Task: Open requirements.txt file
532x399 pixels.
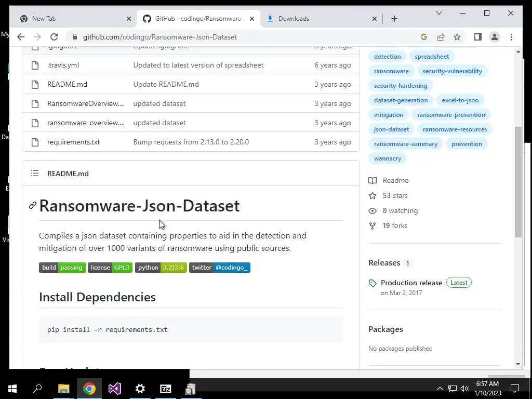Action: (x=73, y=142)
